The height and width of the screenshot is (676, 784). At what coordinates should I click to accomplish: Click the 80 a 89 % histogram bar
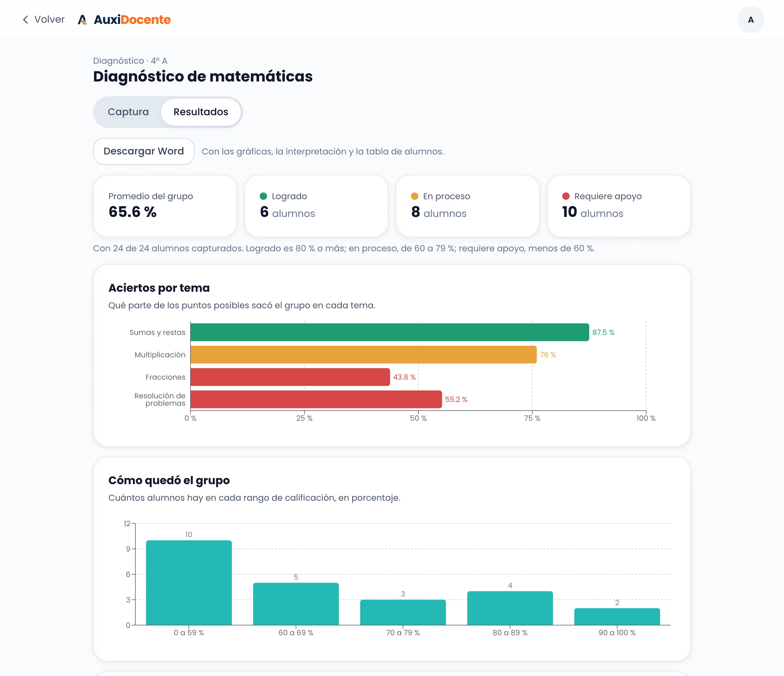510,608
